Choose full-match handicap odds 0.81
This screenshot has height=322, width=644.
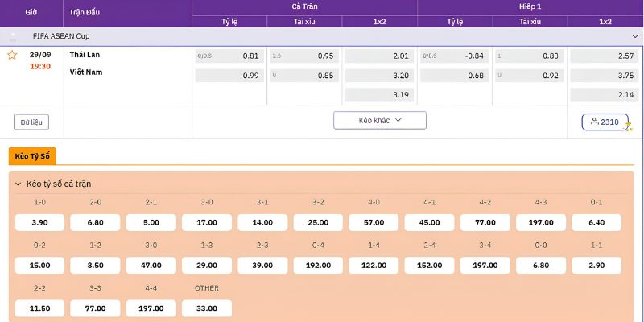tap(229, 56)
